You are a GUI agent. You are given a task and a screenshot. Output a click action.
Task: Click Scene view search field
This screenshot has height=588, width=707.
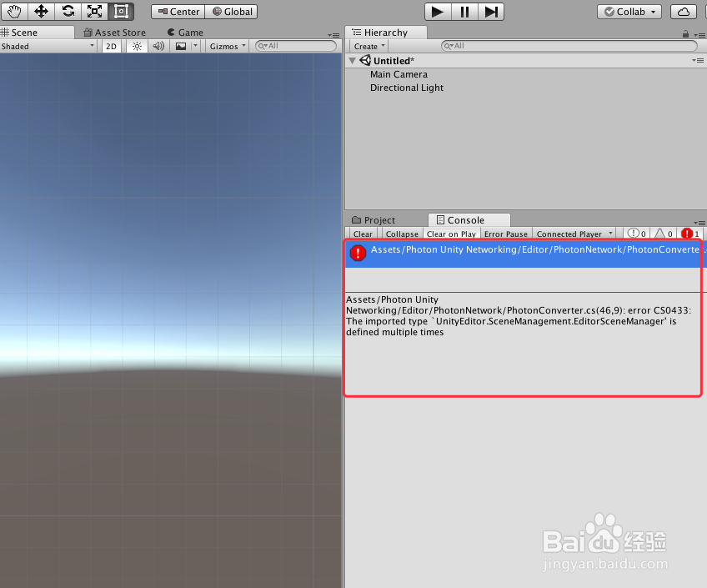296,46
